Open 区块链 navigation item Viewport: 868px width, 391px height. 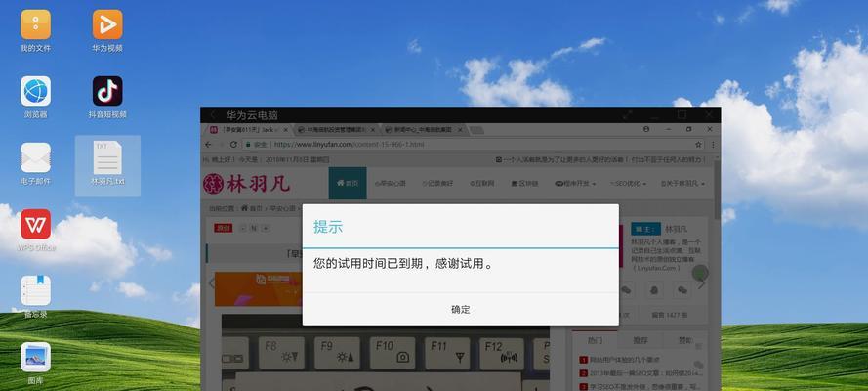[x=524, y=183]
